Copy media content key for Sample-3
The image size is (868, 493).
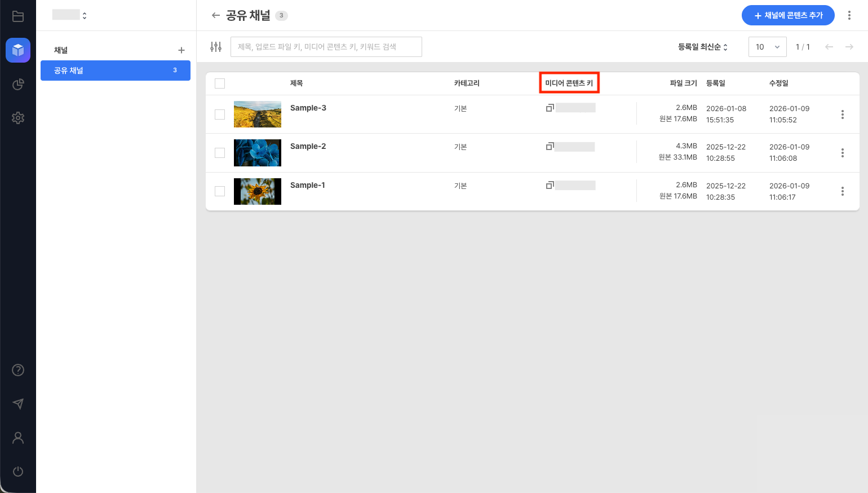coord(550,108)
